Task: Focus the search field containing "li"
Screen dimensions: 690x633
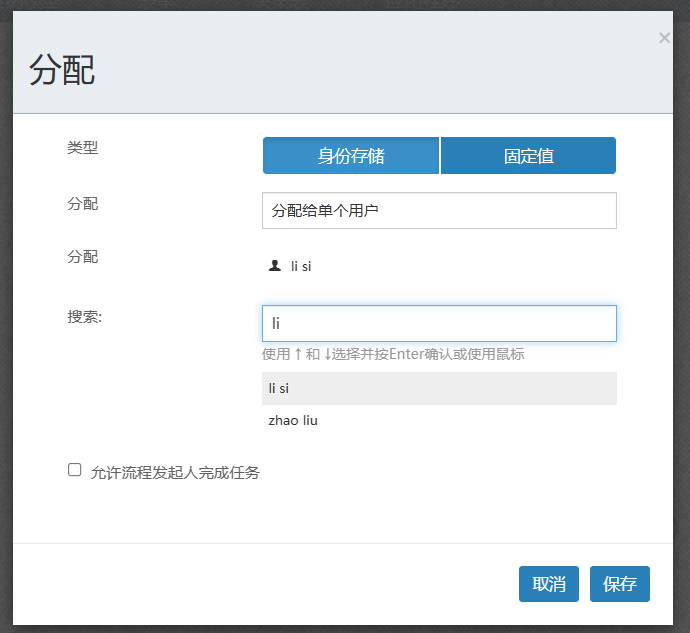Action: 439,324
